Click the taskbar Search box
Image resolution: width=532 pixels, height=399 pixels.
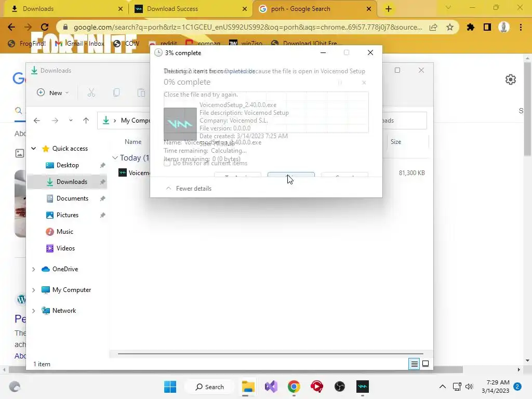(x=210, y=387)
